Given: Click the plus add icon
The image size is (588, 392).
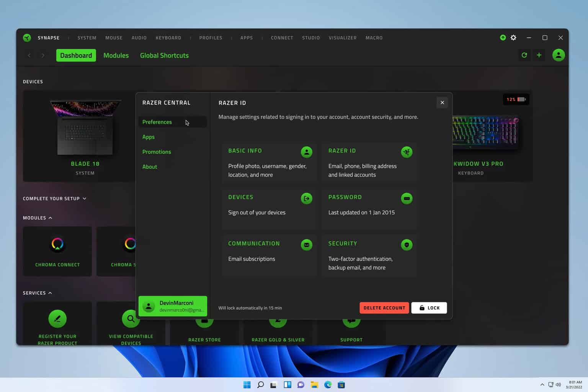Looking at the screenshot, I should tap(539, 55).
